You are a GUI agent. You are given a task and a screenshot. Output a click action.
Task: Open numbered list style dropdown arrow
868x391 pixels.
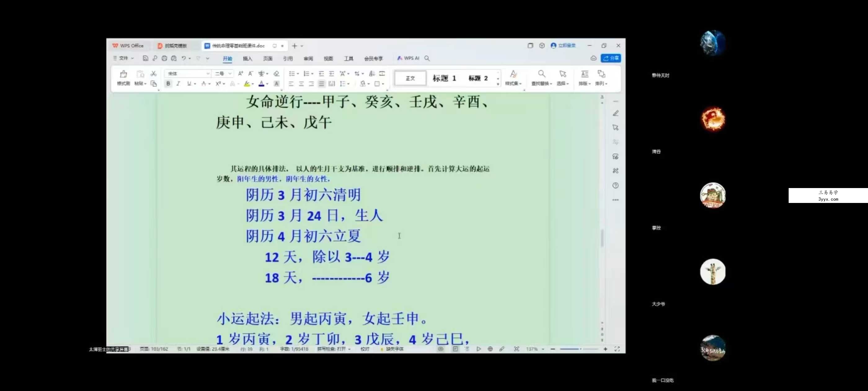312,74
